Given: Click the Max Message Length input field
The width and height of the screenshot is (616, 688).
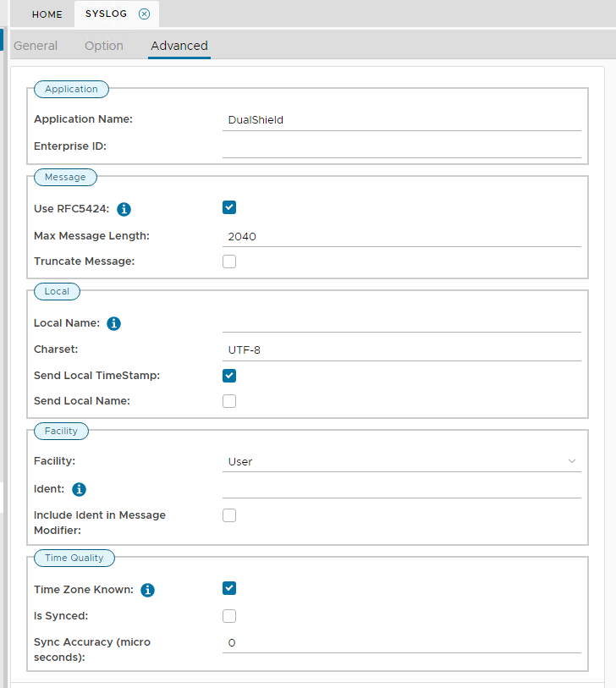Looking at the screenshot, I should point(338,237).
